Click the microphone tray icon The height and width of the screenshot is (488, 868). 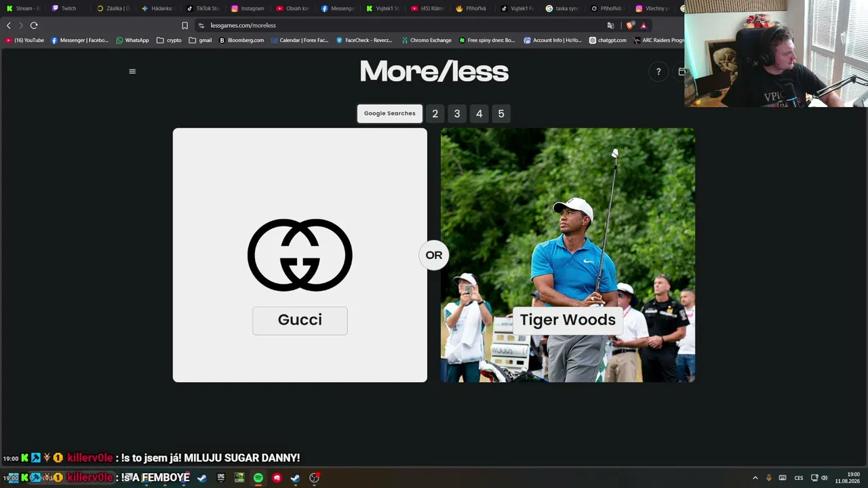(x=768, y=478)
